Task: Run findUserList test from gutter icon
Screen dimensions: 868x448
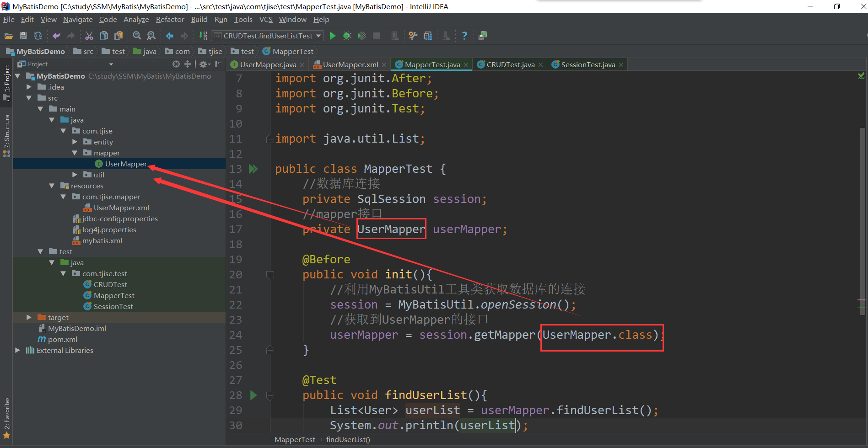Action: point(253,395)
